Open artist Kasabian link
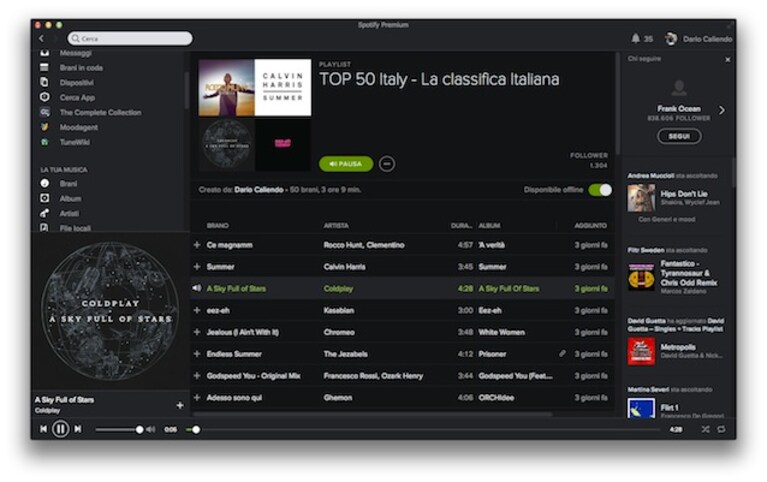 [338, 310]
